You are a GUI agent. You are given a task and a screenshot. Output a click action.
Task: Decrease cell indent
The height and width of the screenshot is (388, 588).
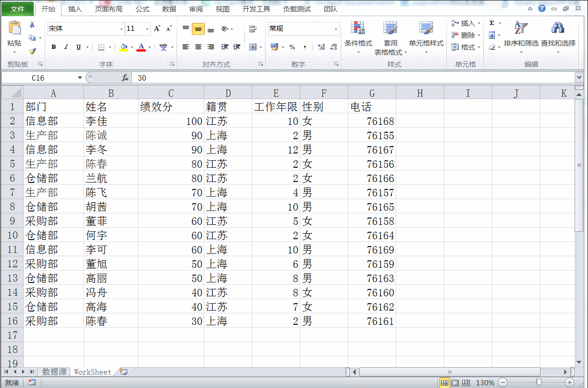tap(225, 47)
